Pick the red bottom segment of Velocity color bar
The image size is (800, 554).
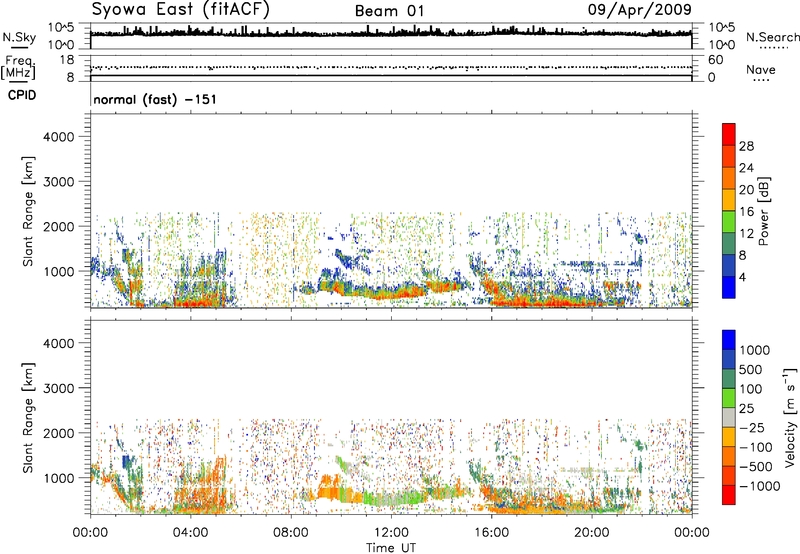[x=729, y=495]
